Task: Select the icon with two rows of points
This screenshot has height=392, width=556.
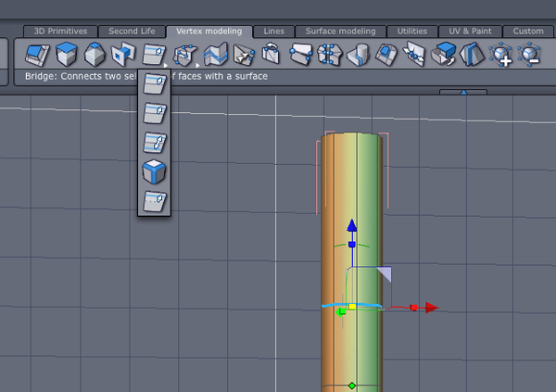Action: pyautogui.click(x=329, y=55)
